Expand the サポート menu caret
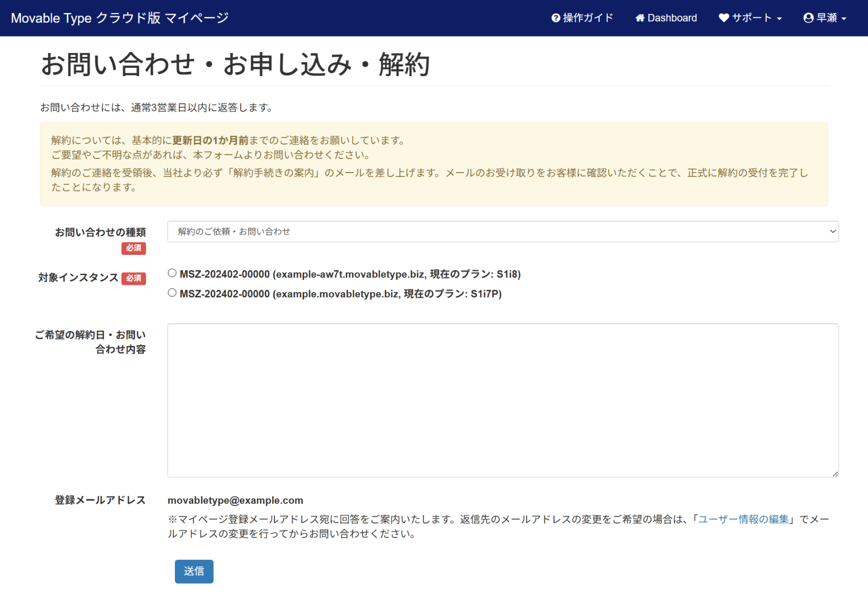Viewport: 868px width, 612px height. coord(779,19)
